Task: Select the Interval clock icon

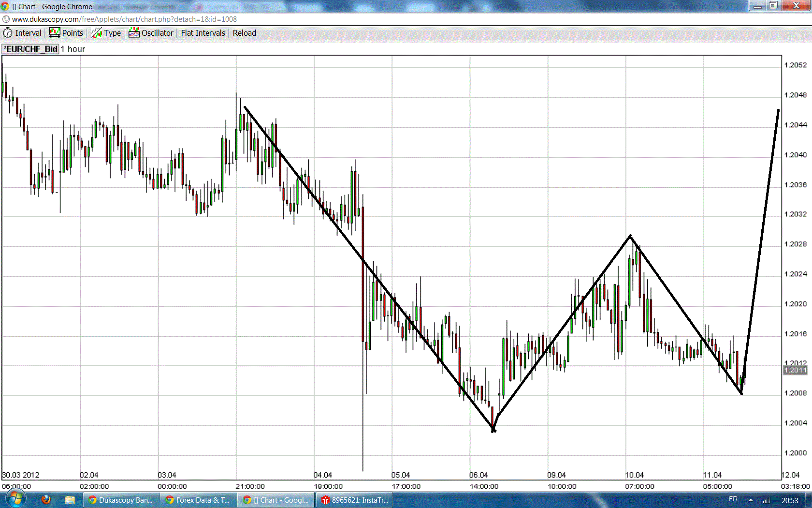Action: coord(8,32)
